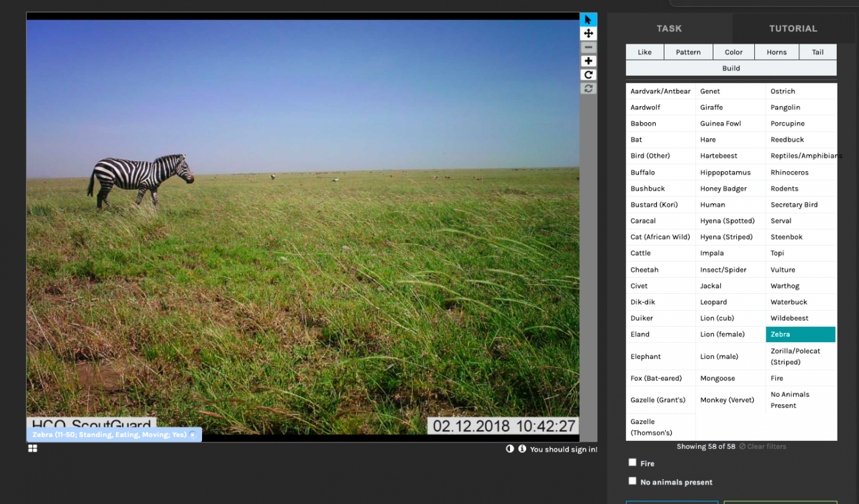Select the Topi option
This screenshot has width=859, height=504.
click(x=801, y=253)
